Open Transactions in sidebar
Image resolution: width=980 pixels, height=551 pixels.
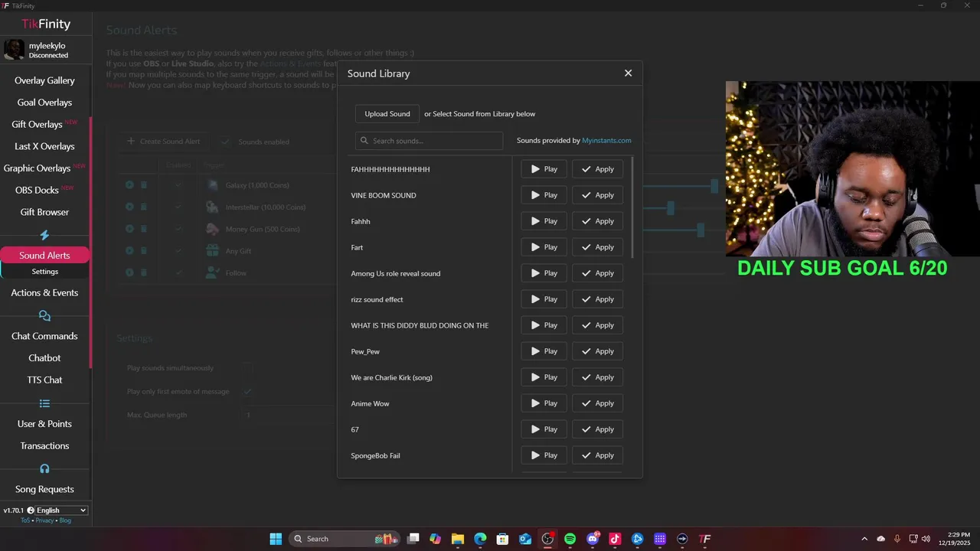(x=44, y=446)
